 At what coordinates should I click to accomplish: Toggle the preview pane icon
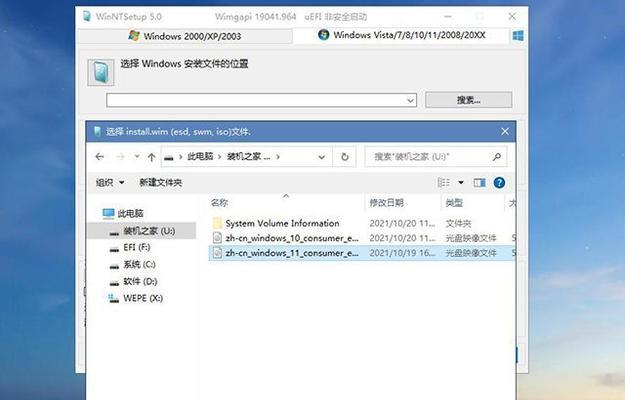(479, 182)
